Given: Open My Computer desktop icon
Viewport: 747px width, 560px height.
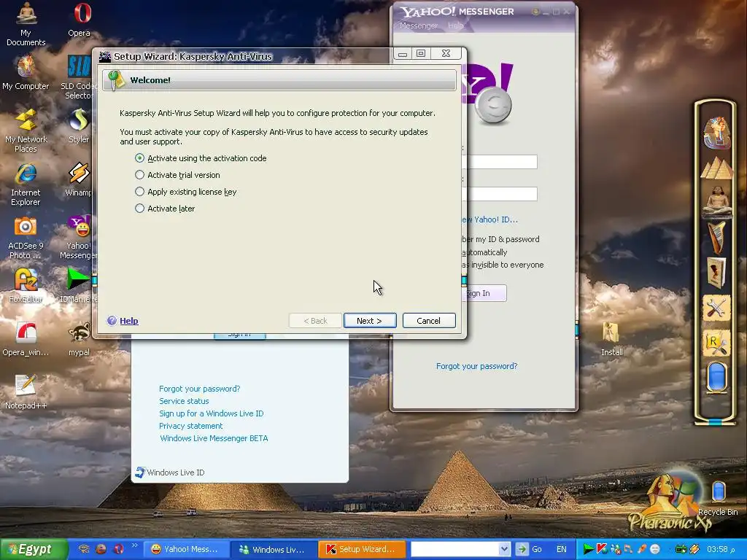Looking at the screenshot, I should point(26,72).
